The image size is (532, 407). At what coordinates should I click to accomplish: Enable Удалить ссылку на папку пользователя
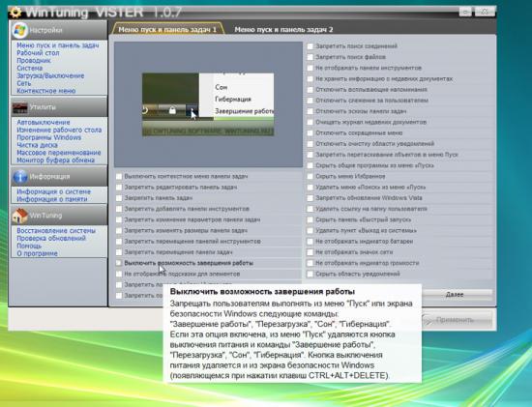tap(310, 209)
